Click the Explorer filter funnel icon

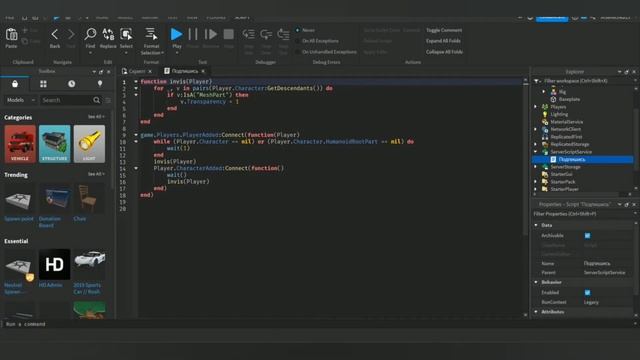click(x=536, y=81)
